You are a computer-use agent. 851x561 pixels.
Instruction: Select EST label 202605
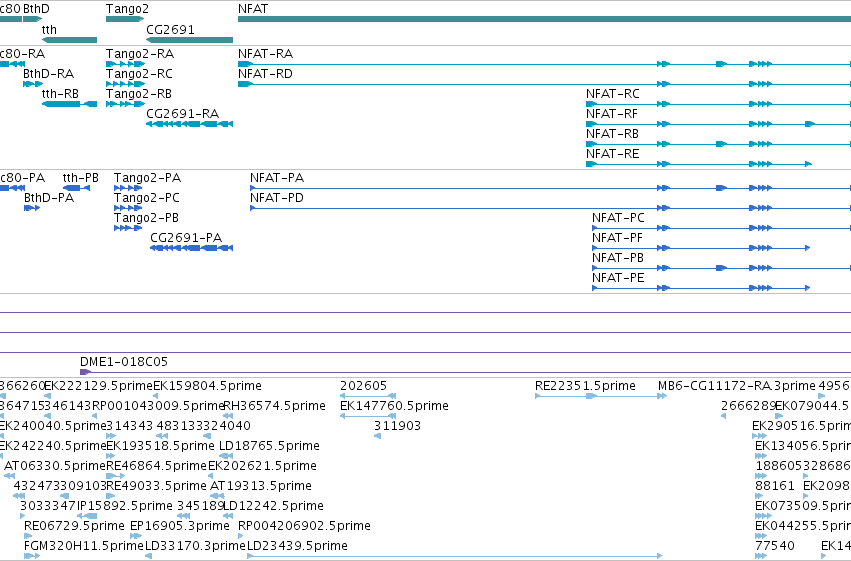click(x=364, y=386)
